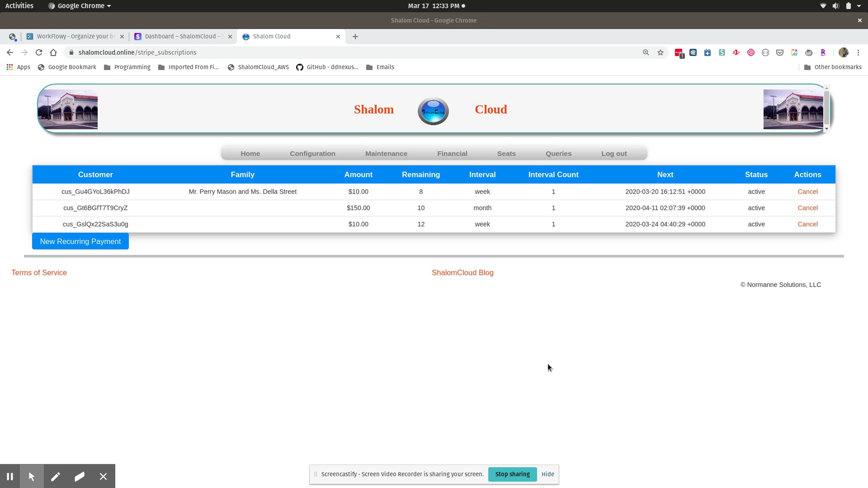This screenshot has width=868, height=488.
Task: Close the Screencastify drawing toolbar
Action: [x=103, y=476]
